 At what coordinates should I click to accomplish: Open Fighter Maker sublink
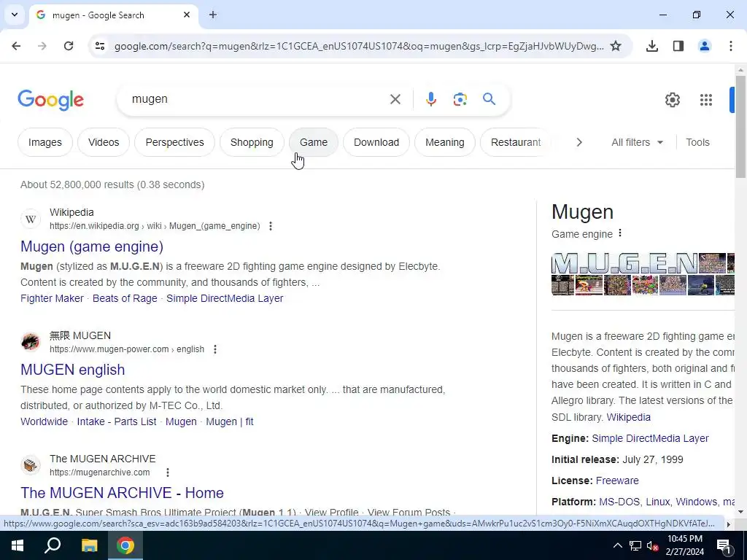tap(52, 298)
